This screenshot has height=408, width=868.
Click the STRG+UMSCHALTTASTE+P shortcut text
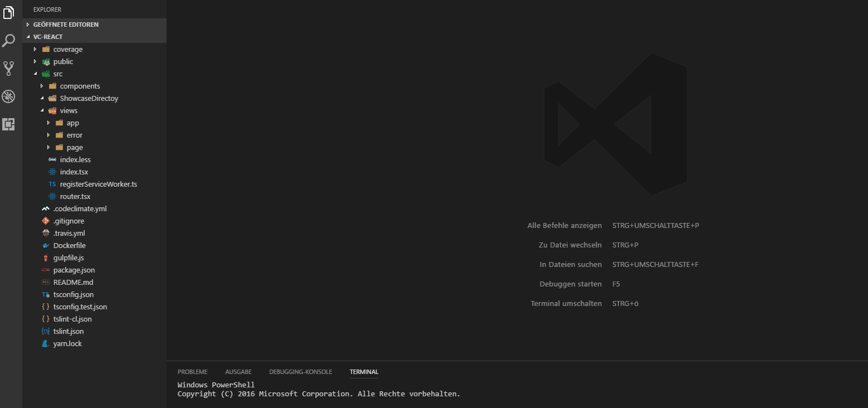click(655, 226)
